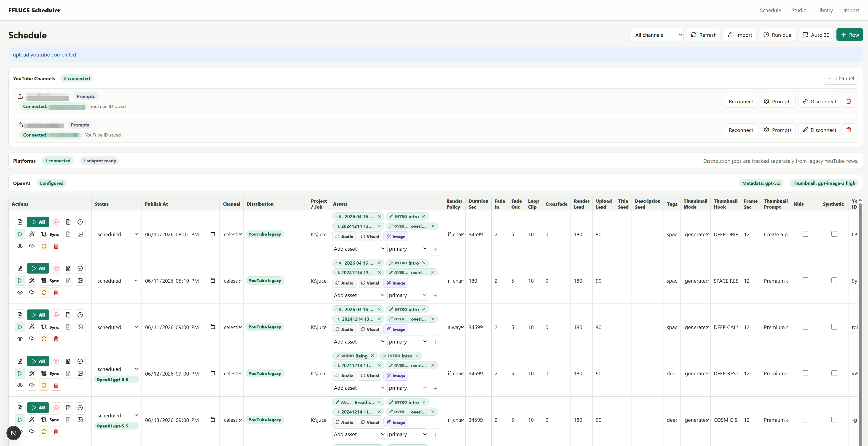Screen dimensions: 868x446
Task: Tick the Kids checkbox in the 06/10/2026 08:01 PM row
Action: click(x=805, y=234)
